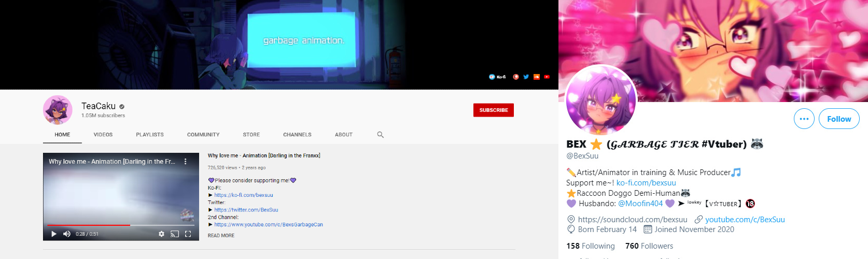Click the TeaCaku channel name
Screen dimensions: 868x259
tap(99, 106)
